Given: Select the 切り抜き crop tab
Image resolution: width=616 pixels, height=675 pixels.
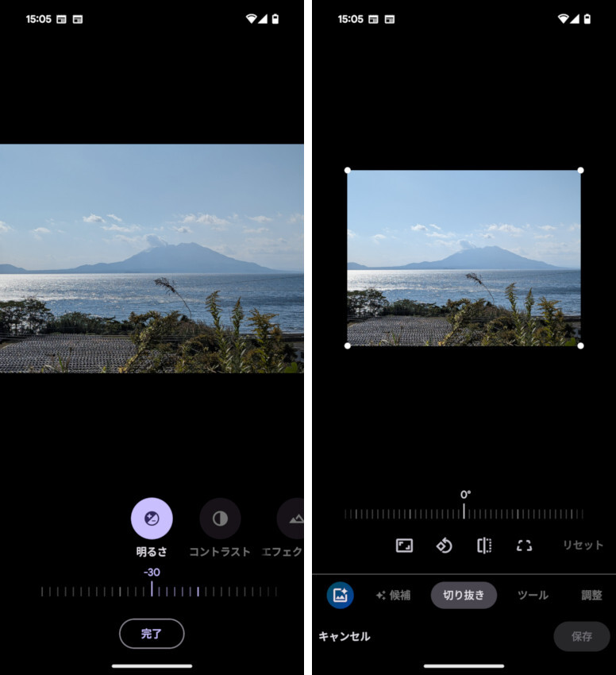Looking at the screenshot, I should (464, 595).
